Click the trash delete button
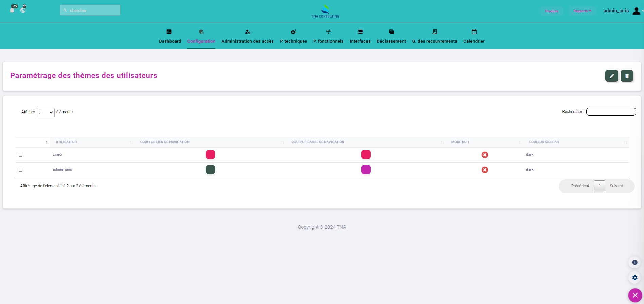The width and height of the screenshot is (644, 304). point(627,76)
